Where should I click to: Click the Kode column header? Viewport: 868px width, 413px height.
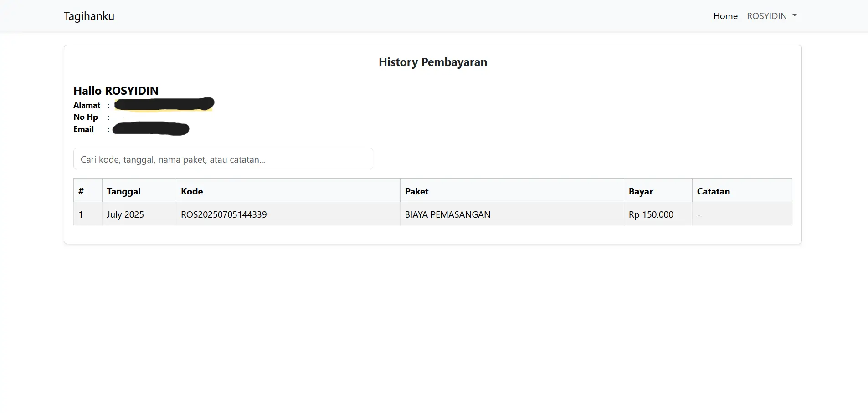pos(288,191)
